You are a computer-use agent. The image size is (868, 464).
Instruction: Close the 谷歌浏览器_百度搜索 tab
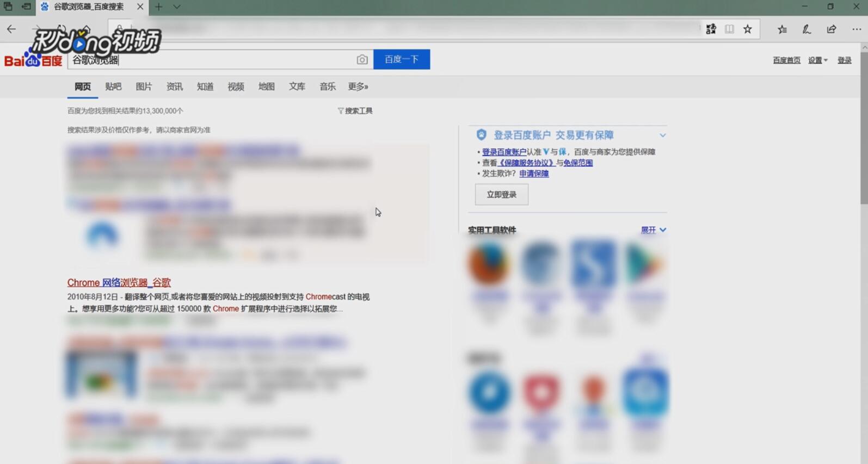(140, 7)
